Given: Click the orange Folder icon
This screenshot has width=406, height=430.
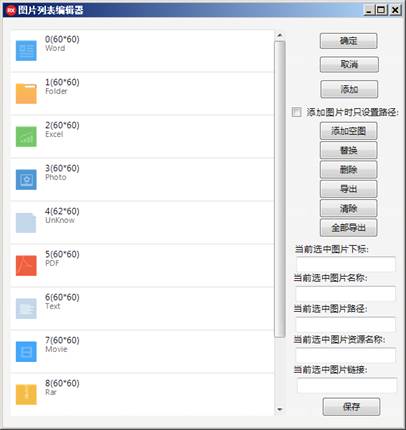Looking at the screenshot, I should [x=26, y=94].
